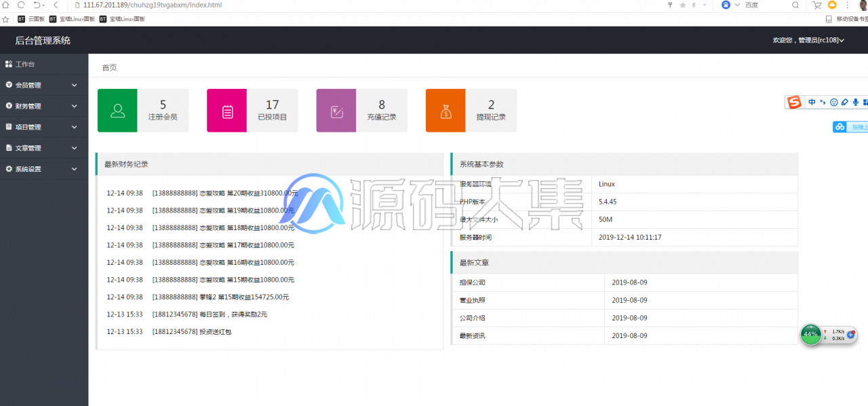Screen dimensions: 868x406
Task: Open the second 宝塔Linux面板 bookmark
Action: 122,19
